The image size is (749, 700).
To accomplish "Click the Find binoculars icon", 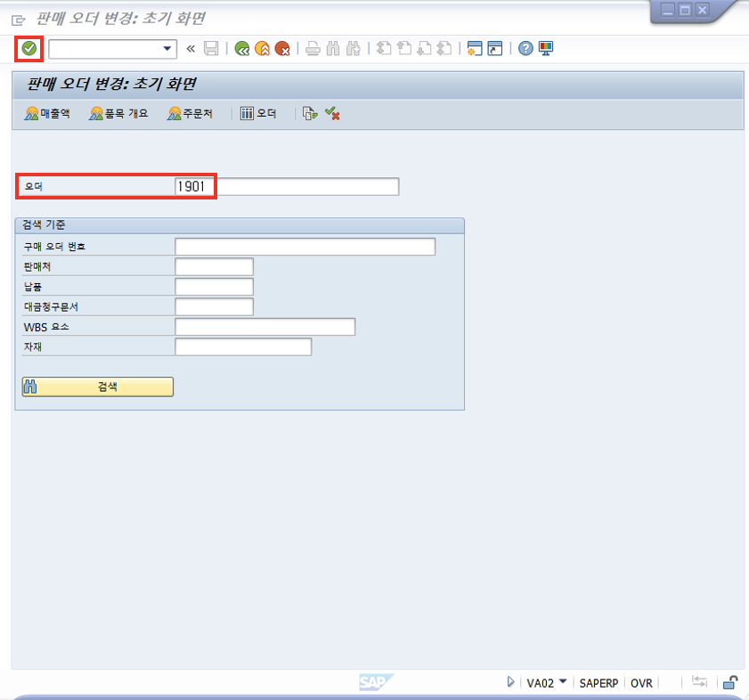I will click(x=333, y=48).
